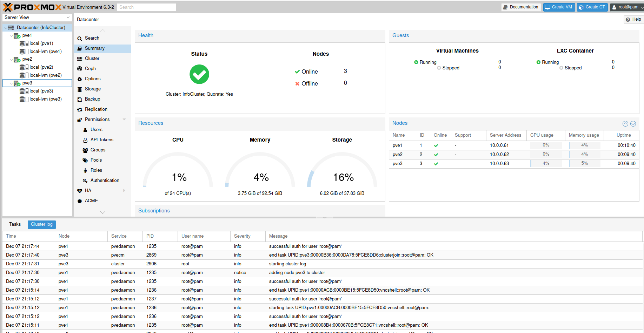Collapse the pve1 tree node
Image resolution: width=644 pixels, height=333 pixels.
tap(11, 36)
